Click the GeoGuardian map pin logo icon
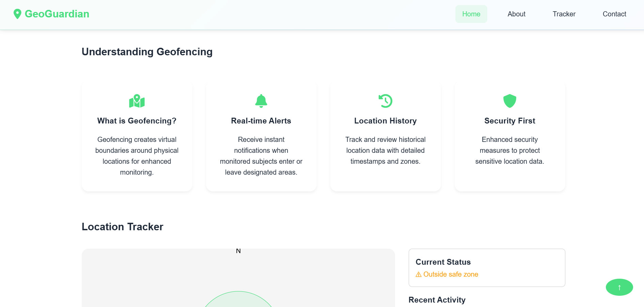The width and height of the screenshot is (644, 307). pyautogui.click(x=17, y=14)
